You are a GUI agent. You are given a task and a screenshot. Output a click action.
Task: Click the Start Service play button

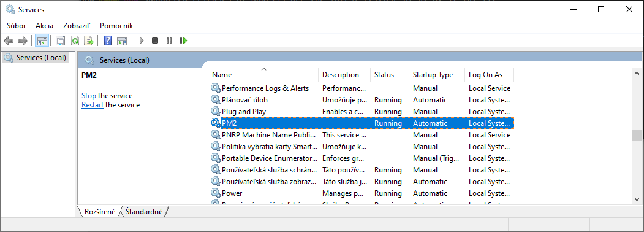point(142,41)
